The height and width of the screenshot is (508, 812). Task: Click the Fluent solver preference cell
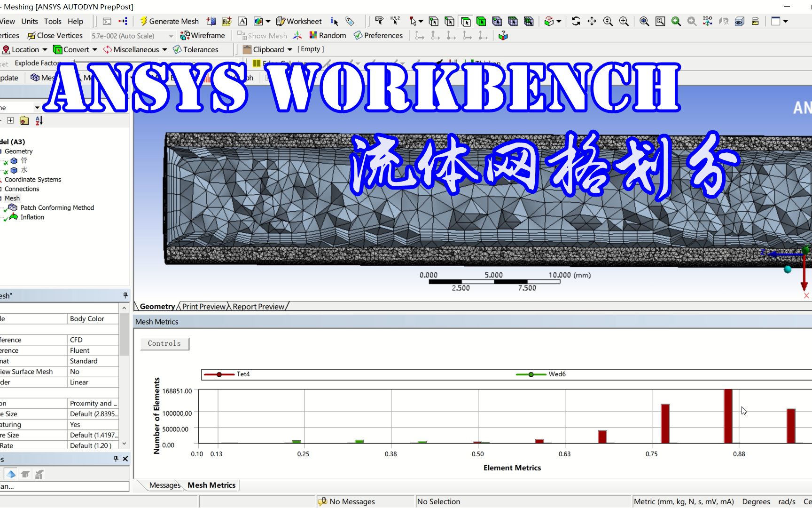coord(93,350)
